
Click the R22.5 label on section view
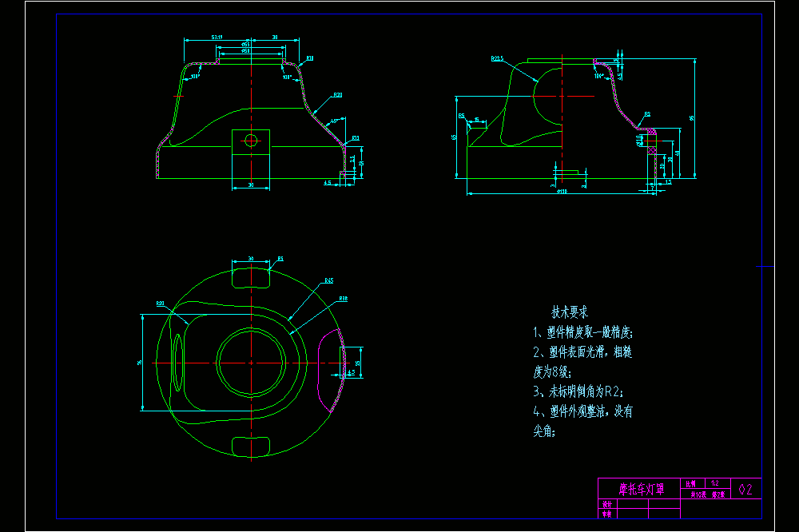pyautogui.click(x=497, y=58)
